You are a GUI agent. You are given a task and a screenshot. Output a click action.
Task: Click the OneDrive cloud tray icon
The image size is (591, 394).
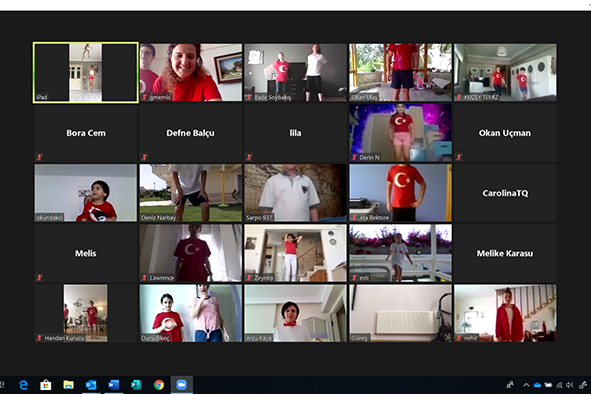coord(537,385)
